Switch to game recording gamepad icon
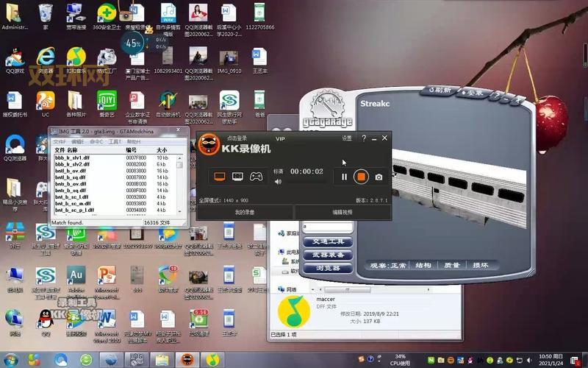Viewport: 588px width, 368px height. pyautogui.click(x=256, y=177)
